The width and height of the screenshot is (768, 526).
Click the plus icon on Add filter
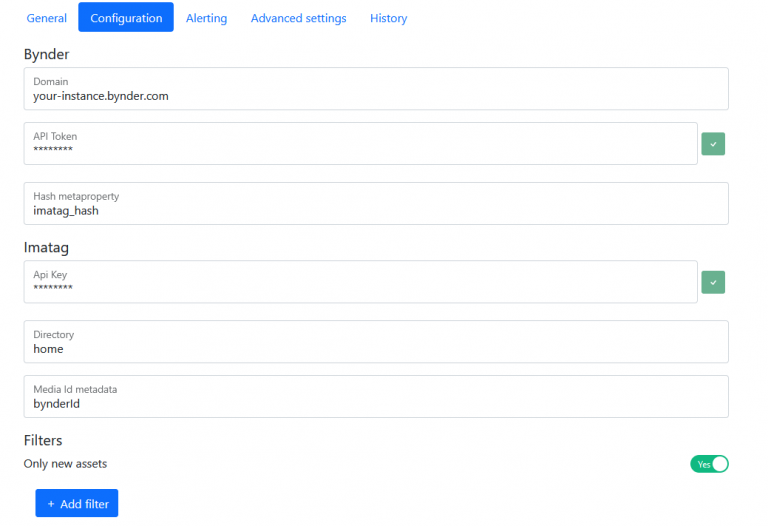coord(51,504)
